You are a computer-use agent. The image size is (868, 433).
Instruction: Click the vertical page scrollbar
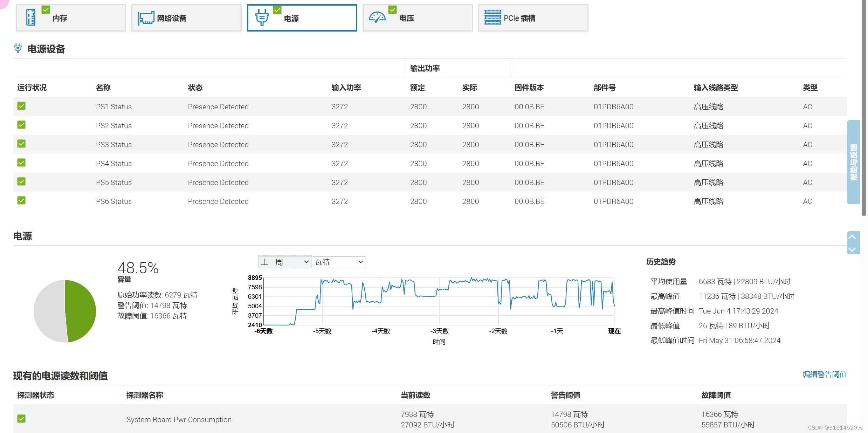864,105
